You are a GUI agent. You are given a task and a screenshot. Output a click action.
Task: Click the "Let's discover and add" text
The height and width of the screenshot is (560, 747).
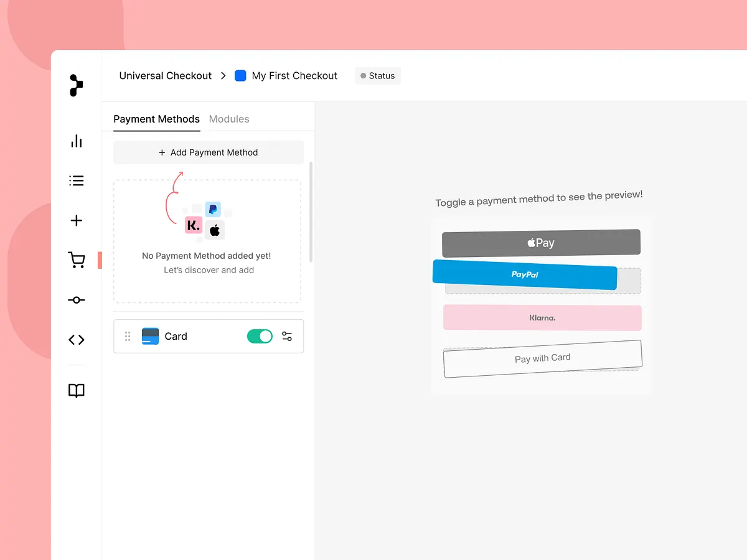[209, 270]
